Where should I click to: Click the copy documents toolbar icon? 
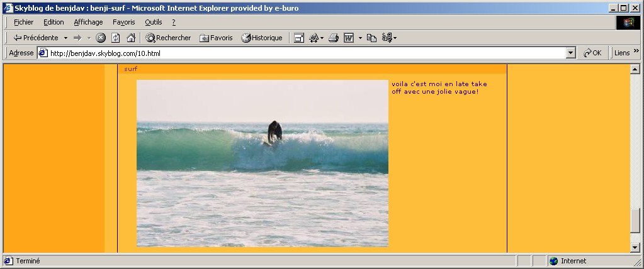pyautogui.click(x=371, y=38)
